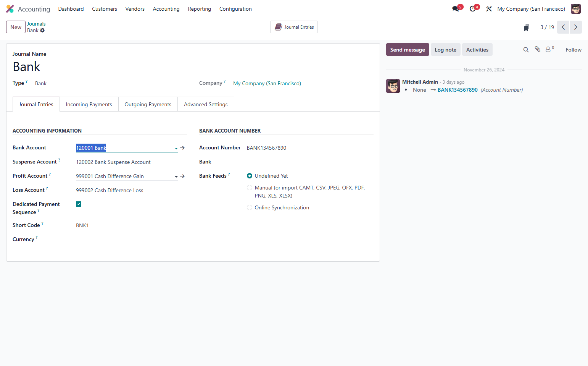
Task: Click the gear icon next to Bank breadcrumb
Action: click(x=42, y=30)
